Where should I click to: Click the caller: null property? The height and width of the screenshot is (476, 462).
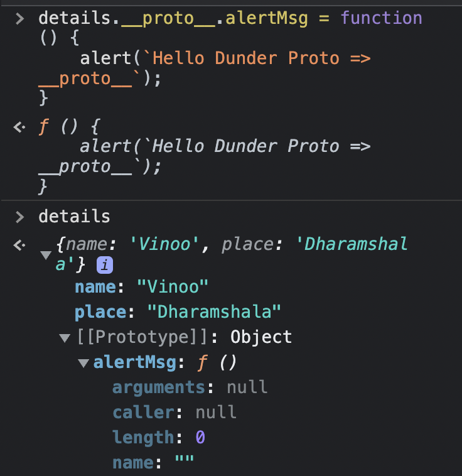point(175,413)
